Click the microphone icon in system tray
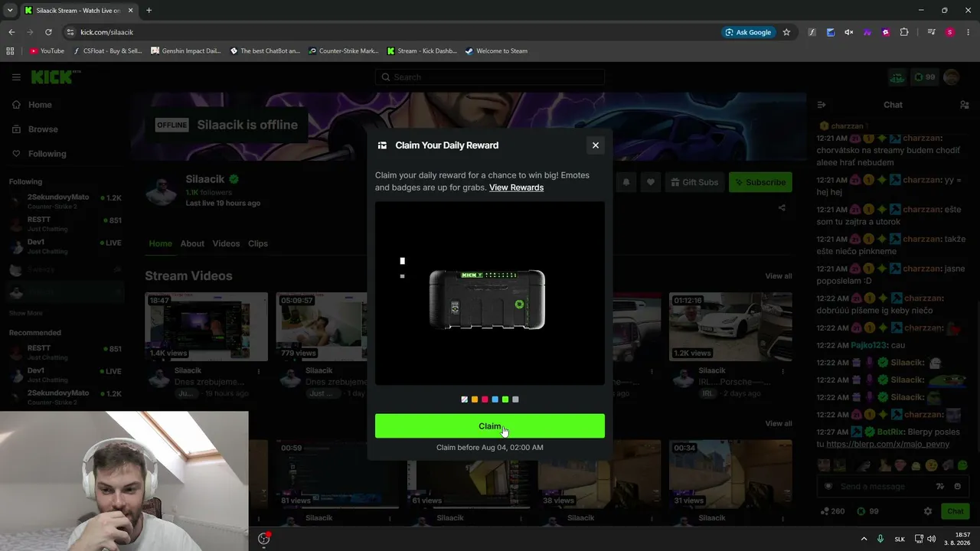The width and height of the screenshot is (980, 551). (880, 539)
